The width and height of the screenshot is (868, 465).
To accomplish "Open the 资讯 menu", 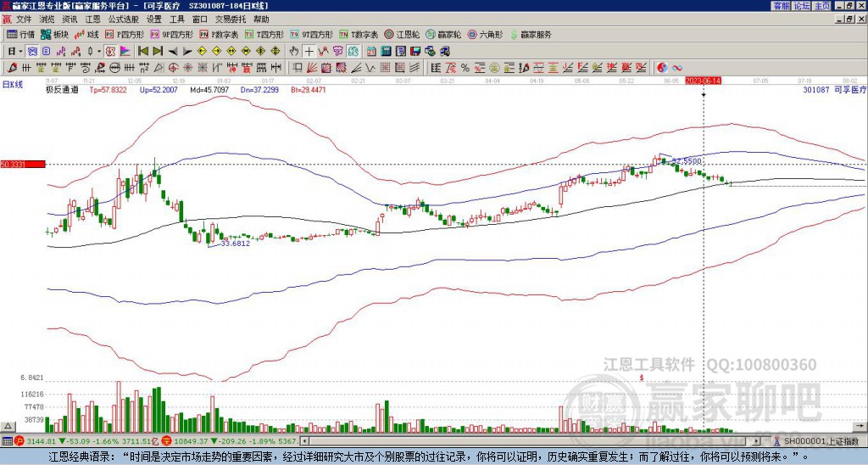I will [x=70, y=20].
